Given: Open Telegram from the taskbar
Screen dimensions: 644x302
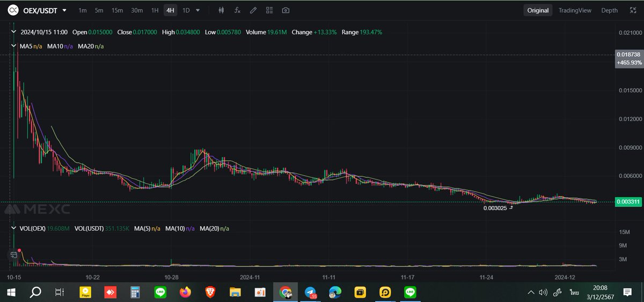Looking at the screenshot, I should tap(310, 292).
